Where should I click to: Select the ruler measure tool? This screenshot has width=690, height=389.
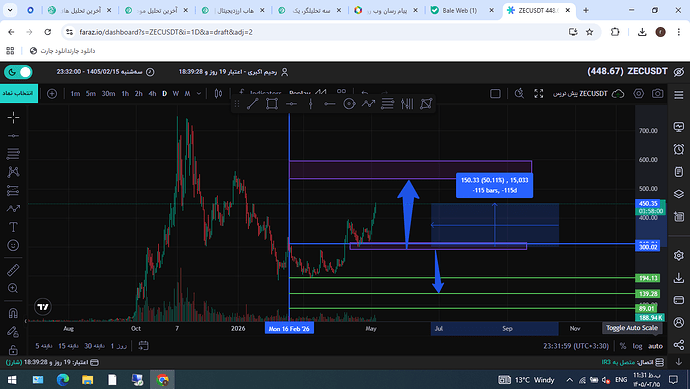click(13, 270)
